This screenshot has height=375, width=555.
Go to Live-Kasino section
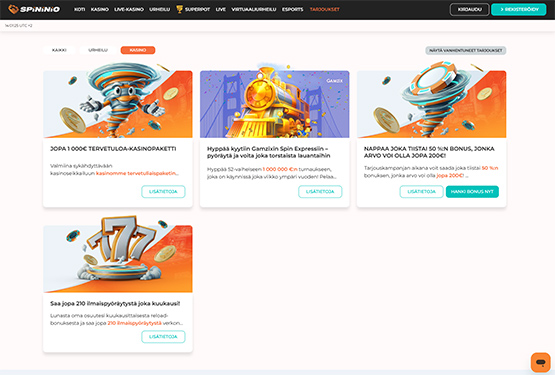129,10
